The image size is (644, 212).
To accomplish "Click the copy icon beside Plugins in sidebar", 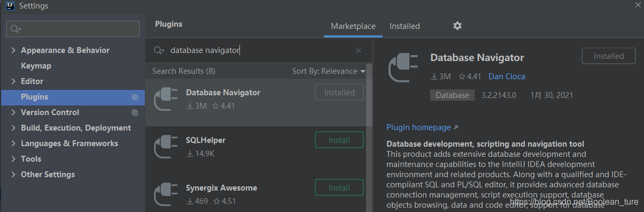I will point(135,97).
